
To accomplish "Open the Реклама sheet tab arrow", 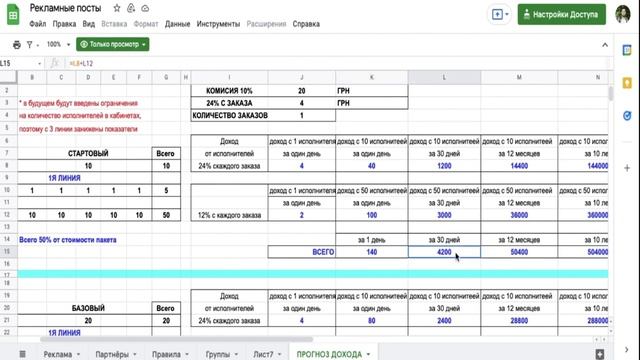I will [78, 354].
